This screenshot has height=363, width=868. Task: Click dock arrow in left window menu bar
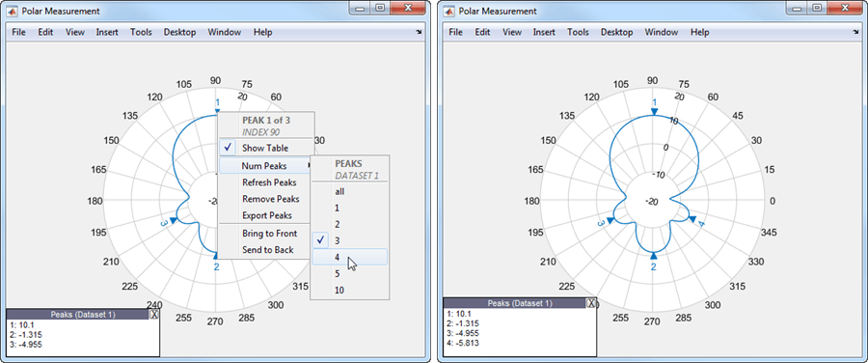tap(419, 33)
